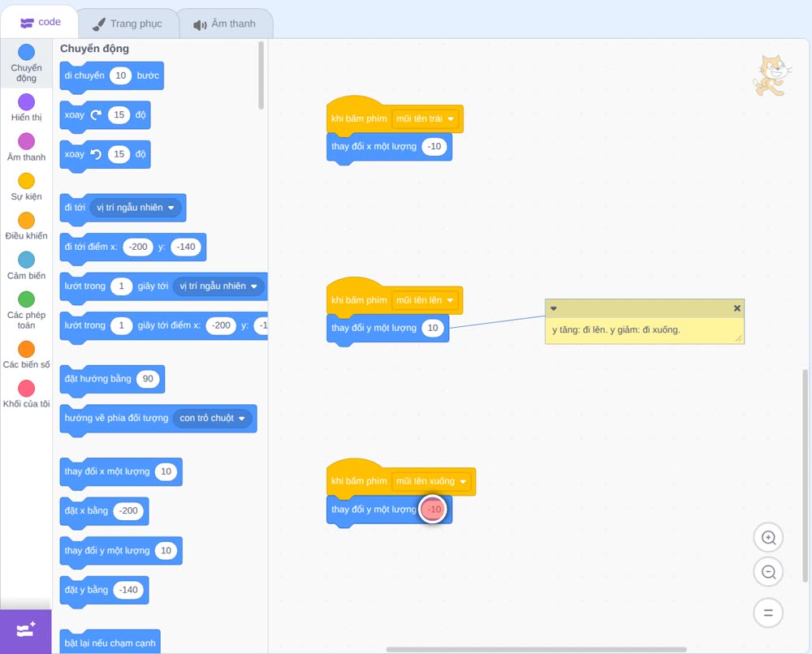Open the Các biến số category
This screenshot has height=654, width=812.
pyautogui.click(x=26, y=355)
